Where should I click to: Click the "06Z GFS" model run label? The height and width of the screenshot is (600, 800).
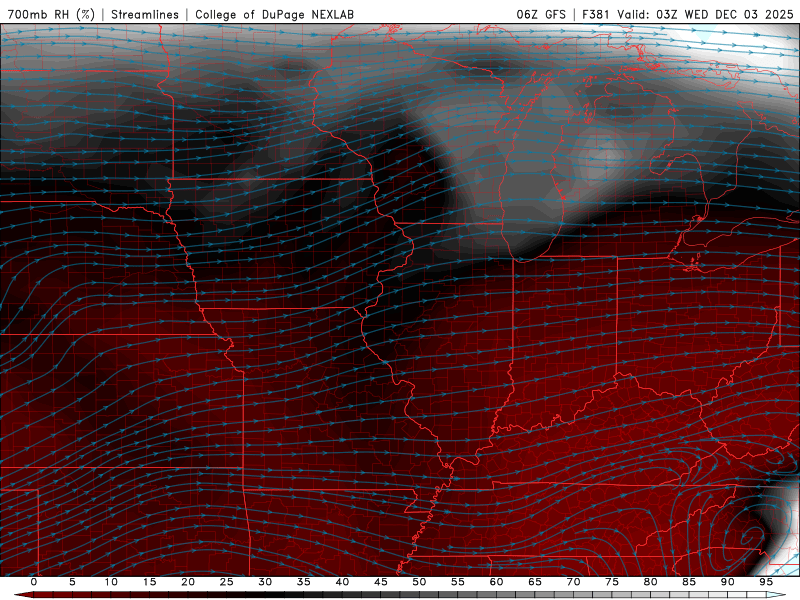click(541, 14)
